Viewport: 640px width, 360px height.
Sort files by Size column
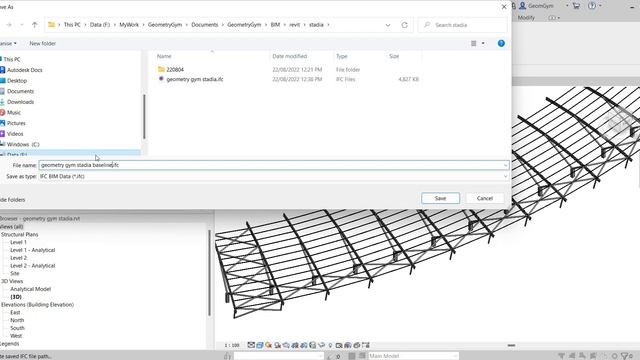pyautogui.click(x=394, y=56)
